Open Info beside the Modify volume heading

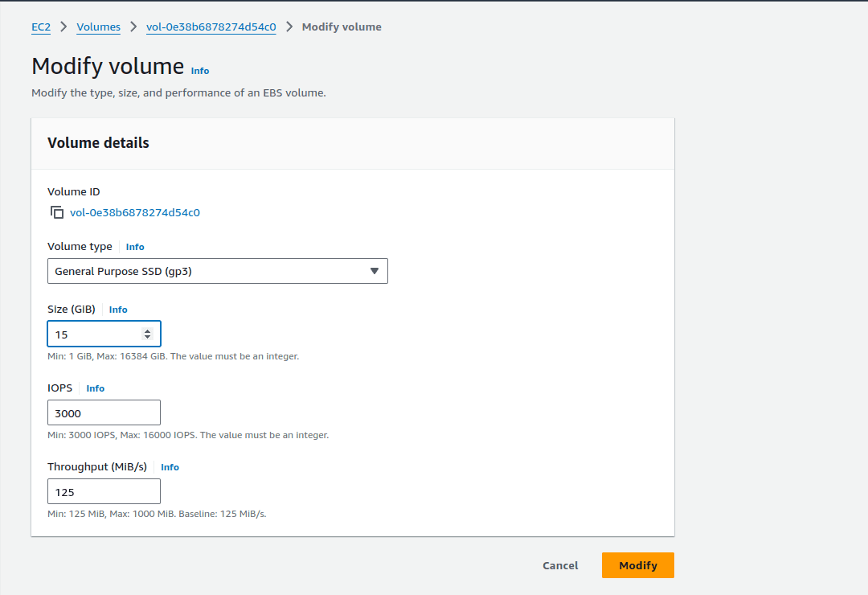pyautogui.click(x=200, y=71)
